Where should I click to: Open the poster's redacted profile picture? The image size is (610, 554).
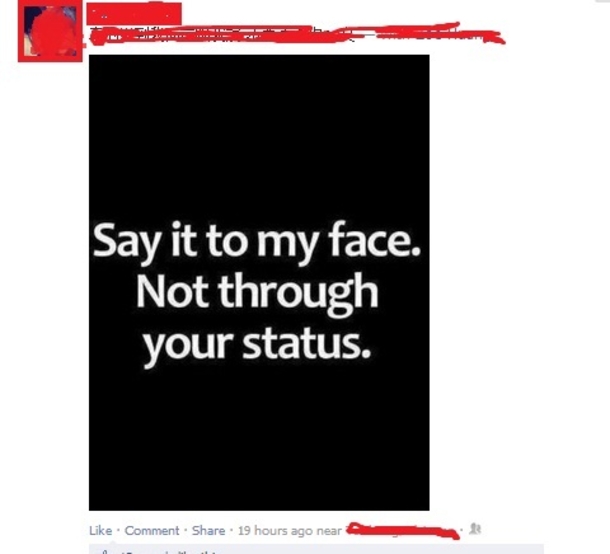pos(50,31)
